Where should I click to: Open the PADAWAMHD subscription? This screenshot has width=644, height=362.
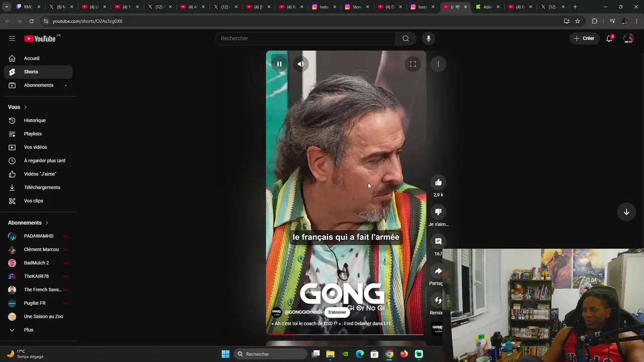click(x=38, y=236)
